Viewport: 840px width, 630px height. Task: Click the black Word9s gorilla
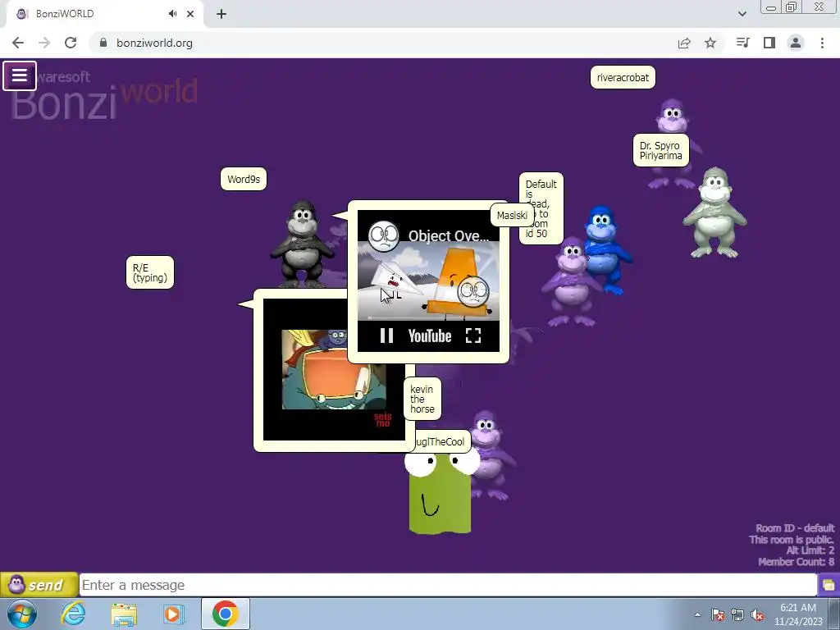303,244
